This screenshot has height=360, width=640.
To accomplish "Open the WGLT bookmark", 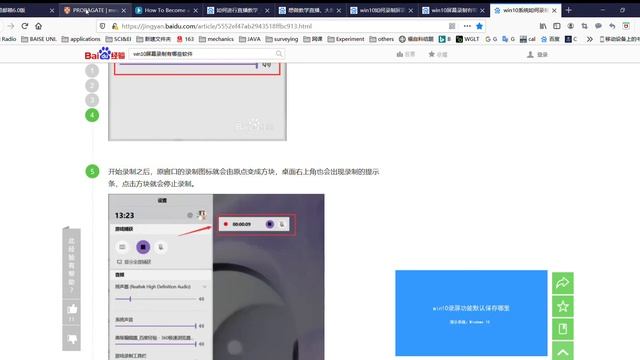I will coord(467,39).
